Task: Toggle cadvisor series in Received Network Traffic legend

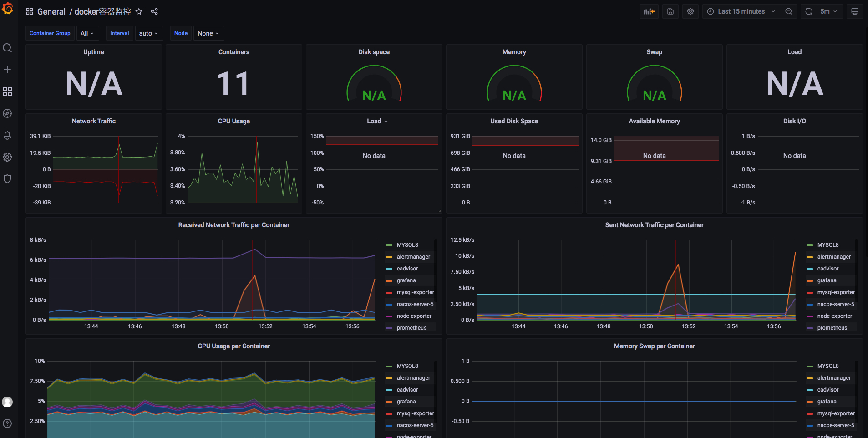Action: (x=407, y=269)
